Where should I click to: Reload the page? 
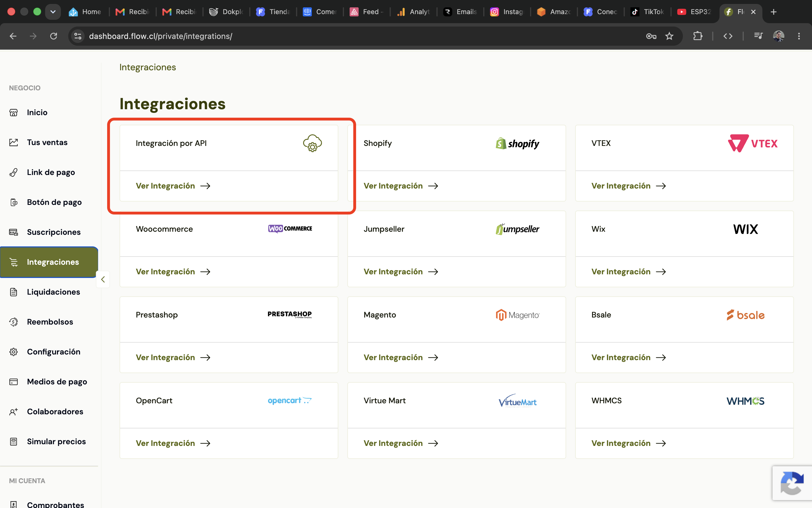point(54,36)
